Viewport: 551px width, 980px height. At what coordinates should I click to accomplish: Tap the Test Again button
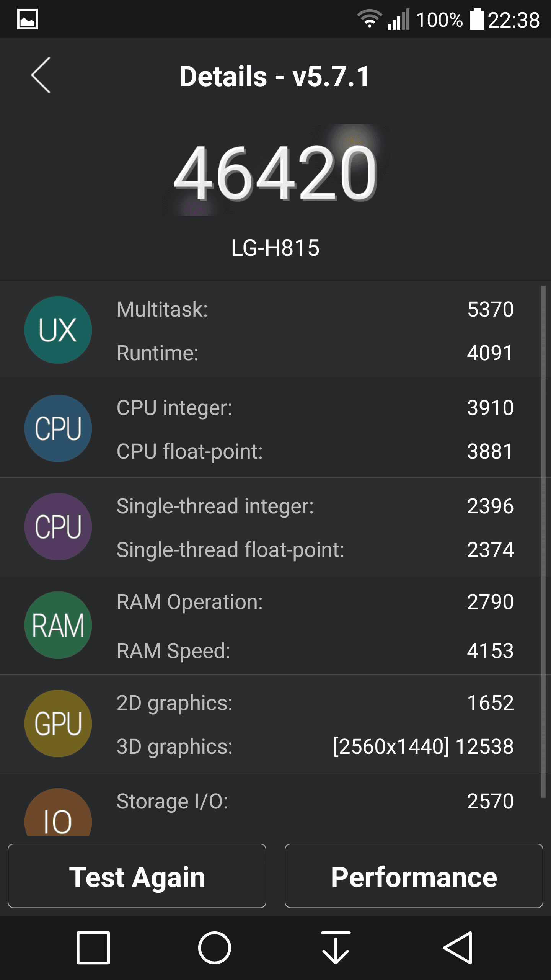[137, 876]
